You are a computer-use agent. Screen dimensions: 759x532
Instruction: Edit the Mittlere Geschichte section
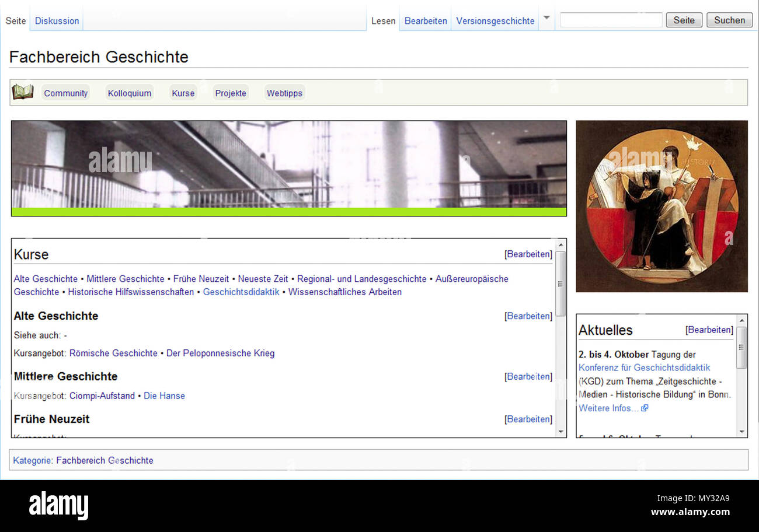point(528,376)
